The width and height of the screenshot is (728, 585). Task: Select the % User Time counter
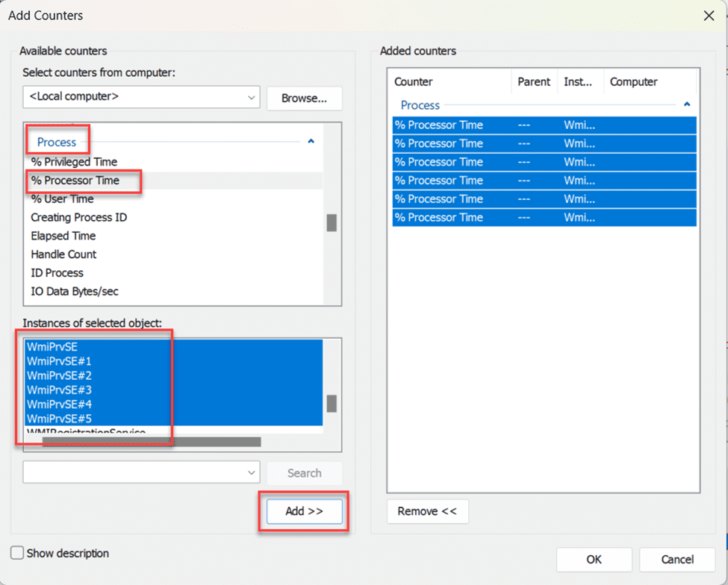[x=62, y=199]
